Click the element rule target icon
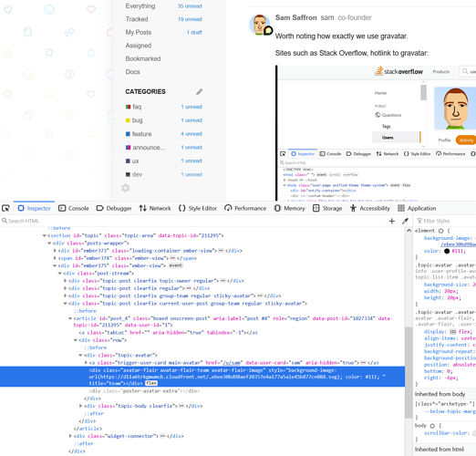The height and width of the screenshot is (456, 476). [440, 231]
